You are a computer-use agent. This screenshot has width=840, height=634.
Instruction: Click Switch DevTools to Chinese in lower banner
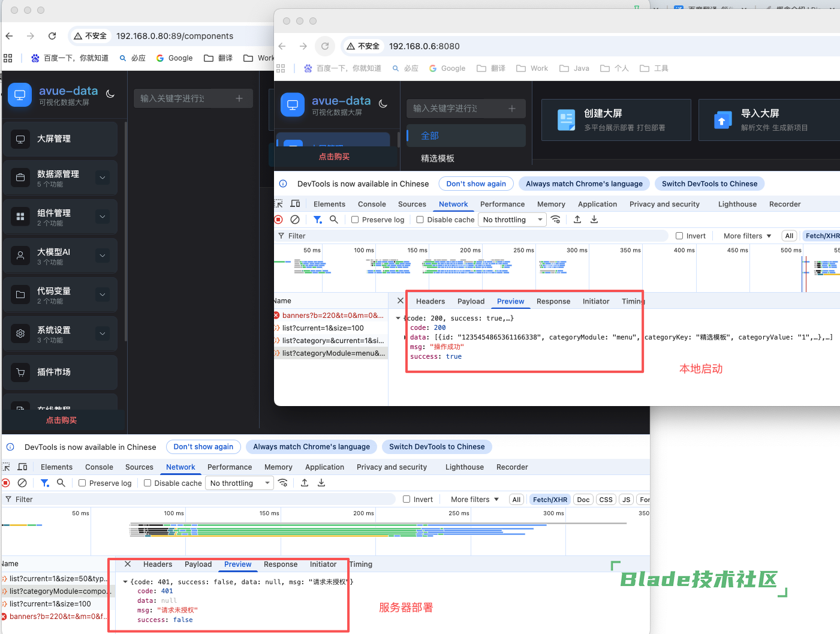436,446
